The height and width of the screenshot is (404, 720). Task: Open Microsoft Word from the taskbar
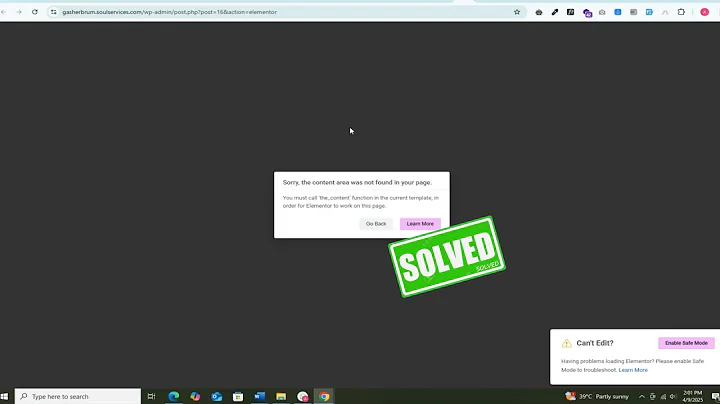(259, 396)
